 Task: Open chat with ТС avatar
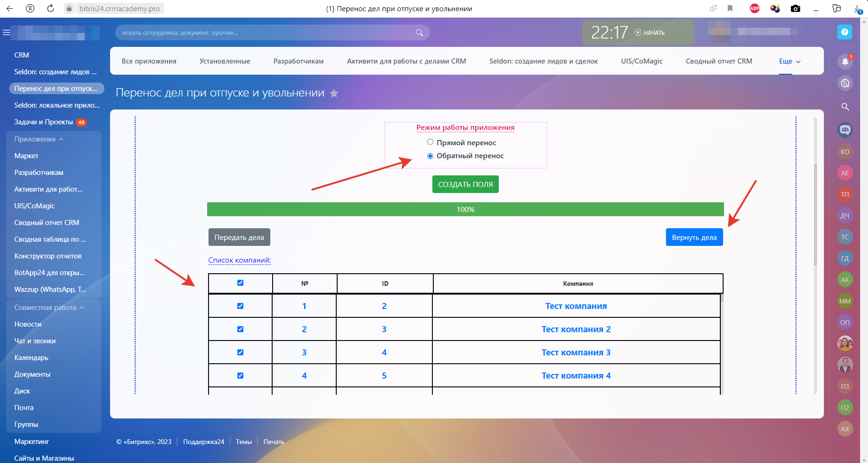click(x=845, y=237)
